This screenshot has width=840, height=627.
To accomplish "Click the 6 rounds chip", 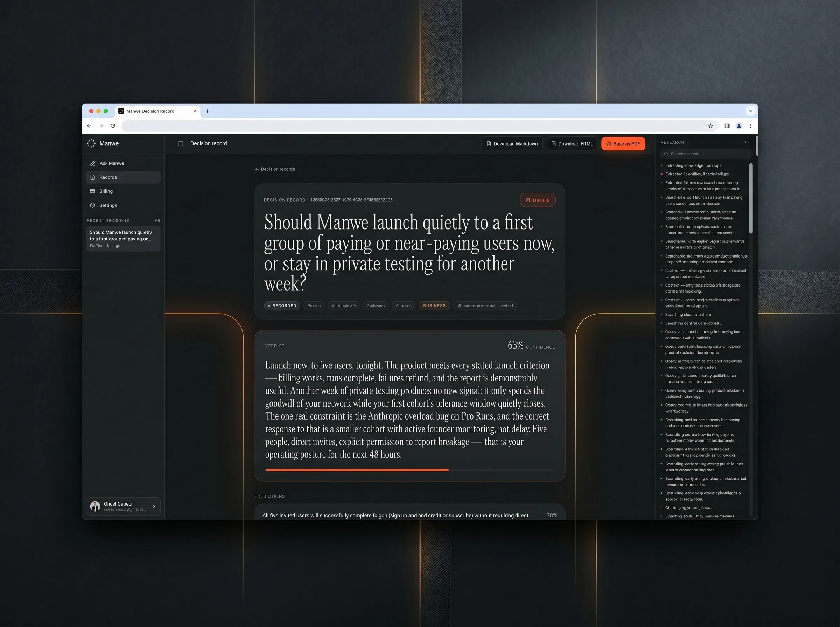I will click(404, 305).
